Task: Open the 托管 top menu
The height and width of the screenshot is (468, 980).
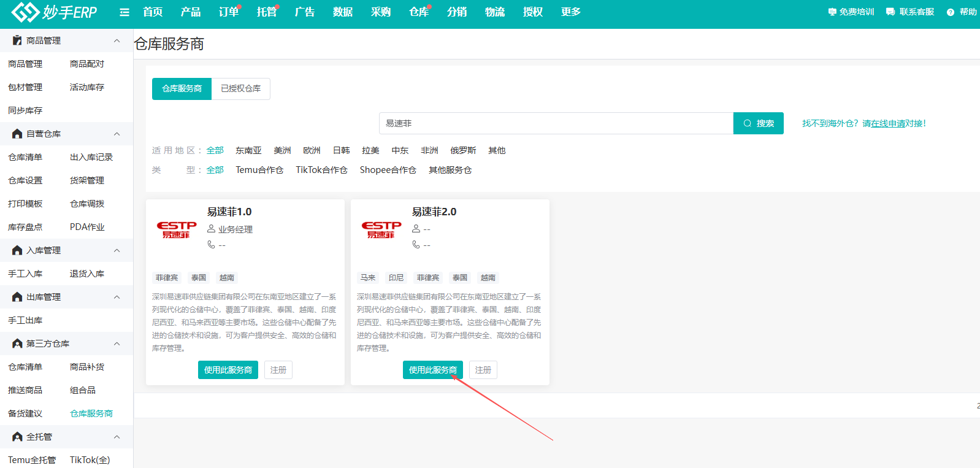Action: pos(267,12)
